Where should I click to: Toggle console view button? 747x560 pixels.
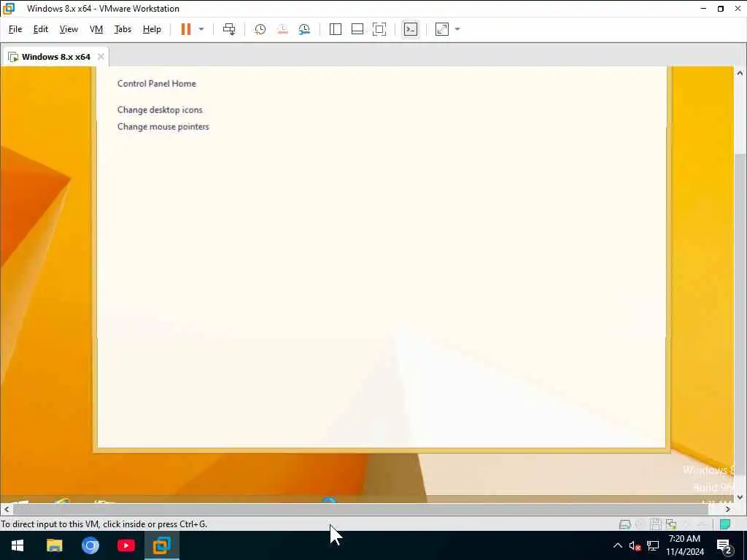tap(411, 29)
